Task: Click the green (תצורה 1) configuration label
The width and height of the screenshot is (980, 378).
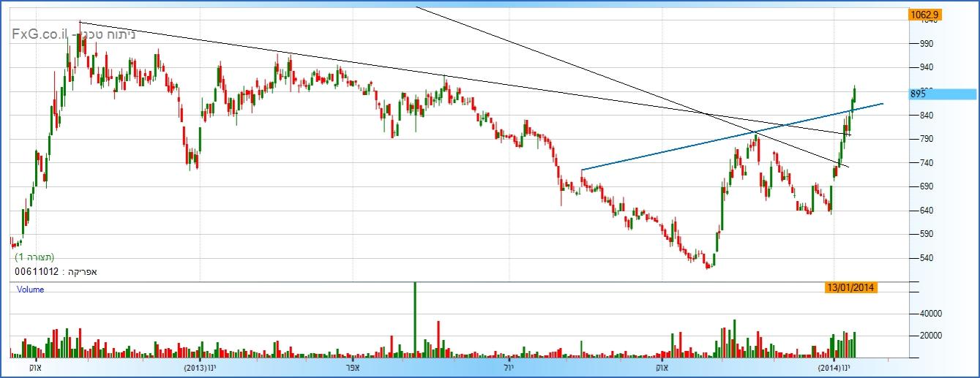Action: coord(34,257)
